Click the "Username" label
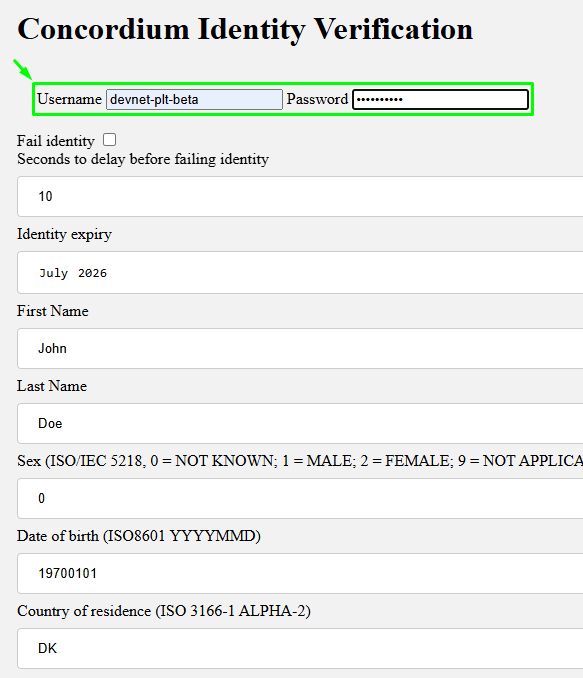The width and height of the screenshot is (583, 678). coord(69,99)
